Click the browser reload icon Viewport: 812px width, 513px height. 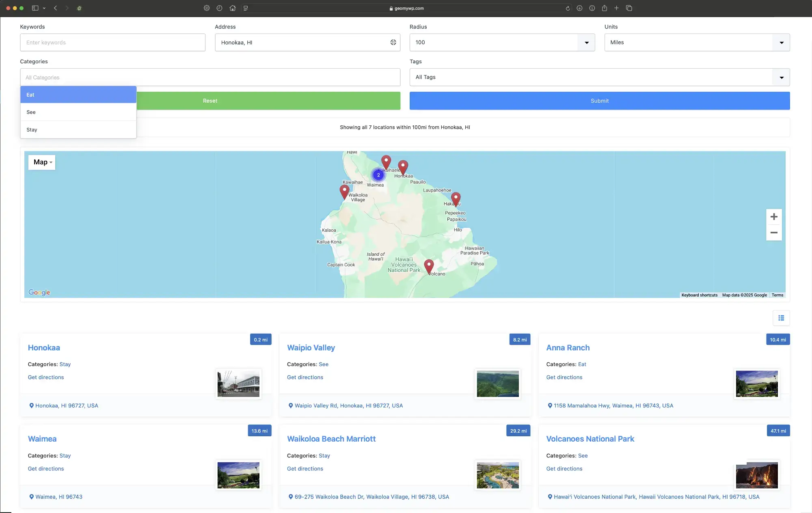[568, 8]
